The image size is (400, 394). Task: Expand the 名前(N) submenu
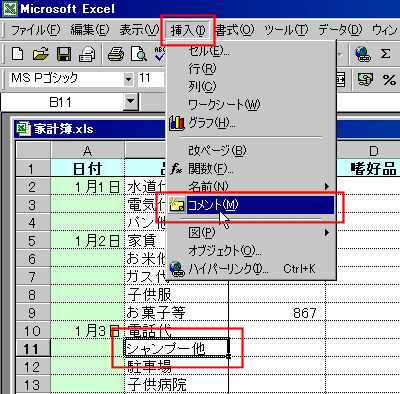(251, 186)
